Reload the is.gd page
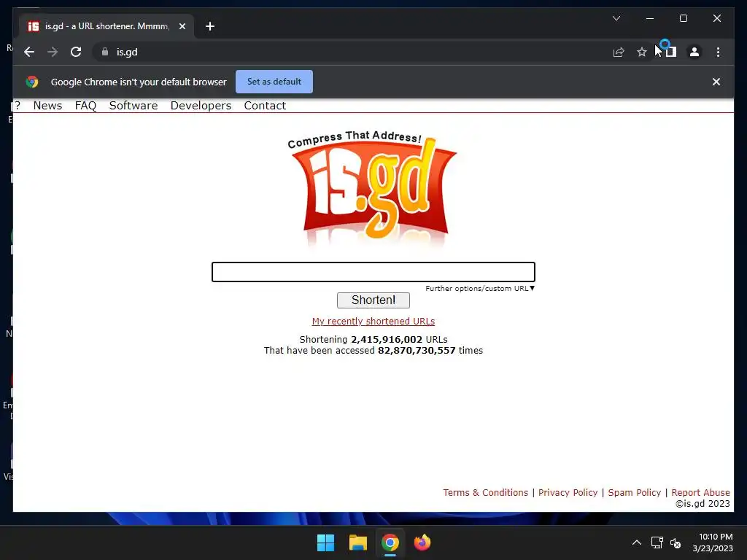Image resolution: width=747 pixels, height=560 pixels. click(76, 52)
